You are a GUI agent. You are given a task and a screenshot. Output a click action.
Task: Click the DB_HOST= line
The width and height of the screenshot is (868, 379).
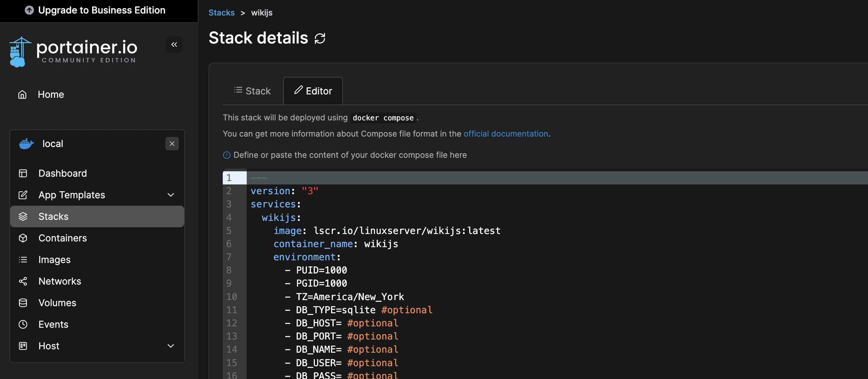point(342,323)
